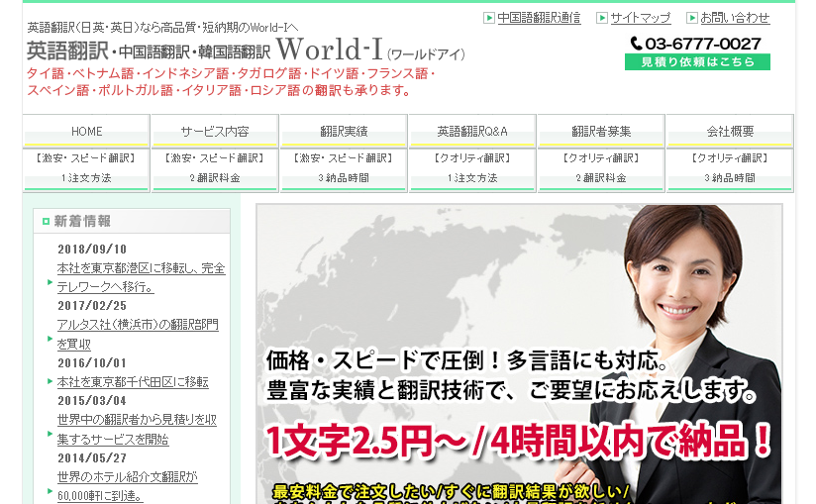Click the date 2018/09/10
Viewport: 816px width, 504px height.
coord(92,250)
